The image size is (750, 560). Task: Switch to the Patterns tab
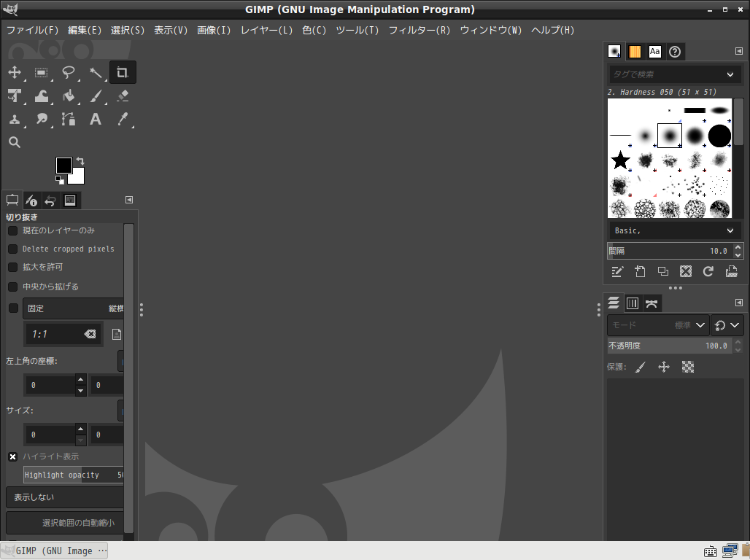[635, 52]
